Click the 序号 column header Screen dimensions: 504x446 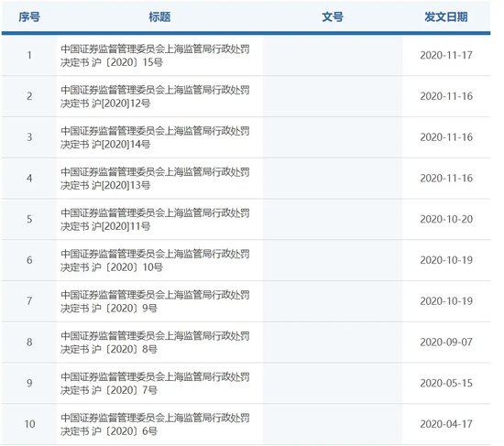pyautogui.click(x=29, y=16)
